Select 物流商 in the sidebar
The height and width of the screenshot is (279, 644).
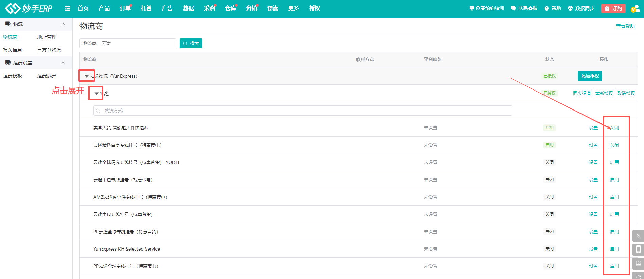pyautogui.click(x=10, y=37)
